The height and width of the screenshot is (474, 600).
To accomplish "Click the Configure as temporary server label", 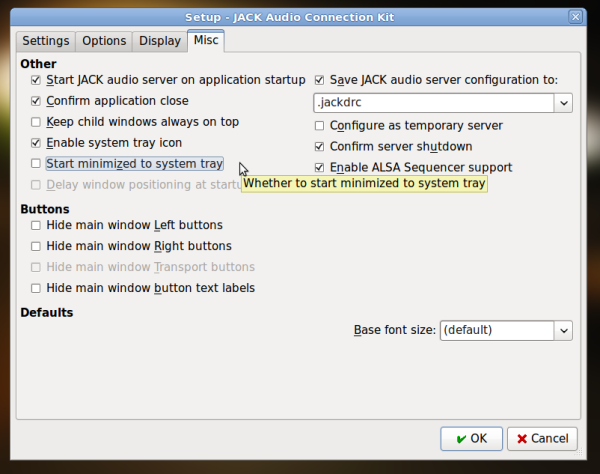I will 416,126.
